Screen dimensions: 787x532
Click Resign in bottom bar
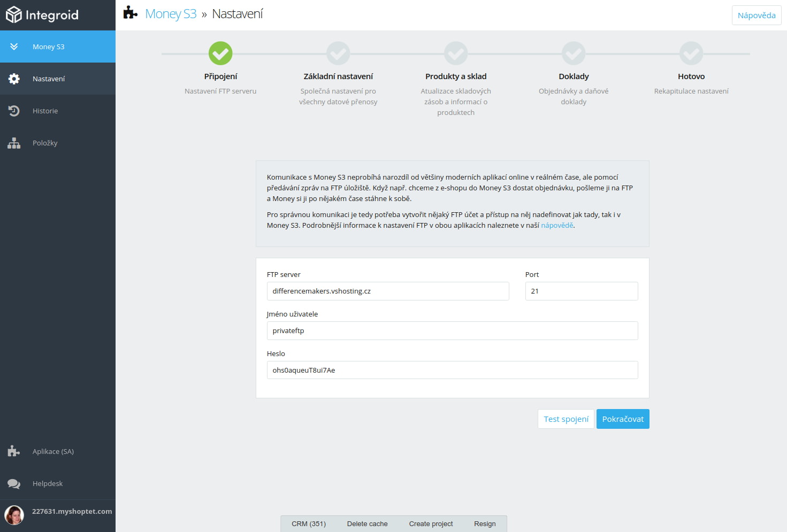click(x=485, y=524)
